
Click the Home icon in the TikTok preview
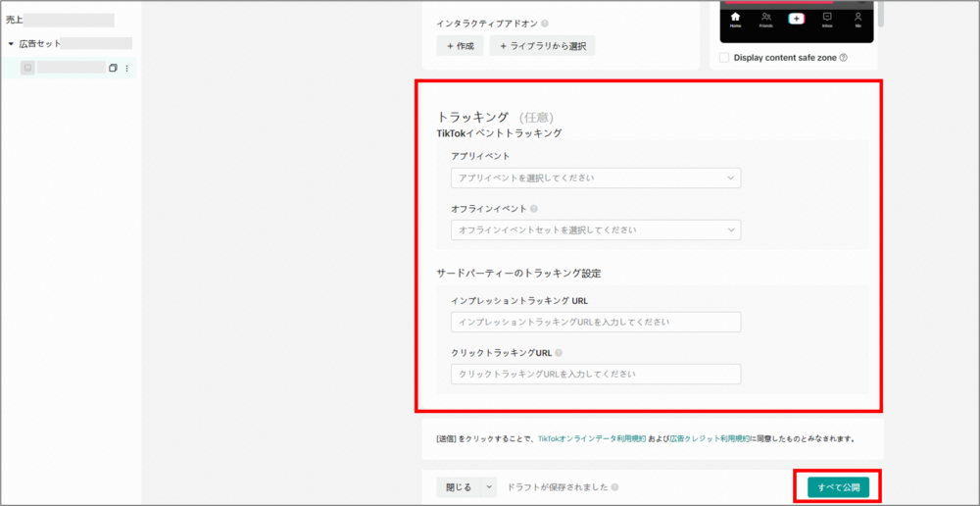click(x=735, y=19)
